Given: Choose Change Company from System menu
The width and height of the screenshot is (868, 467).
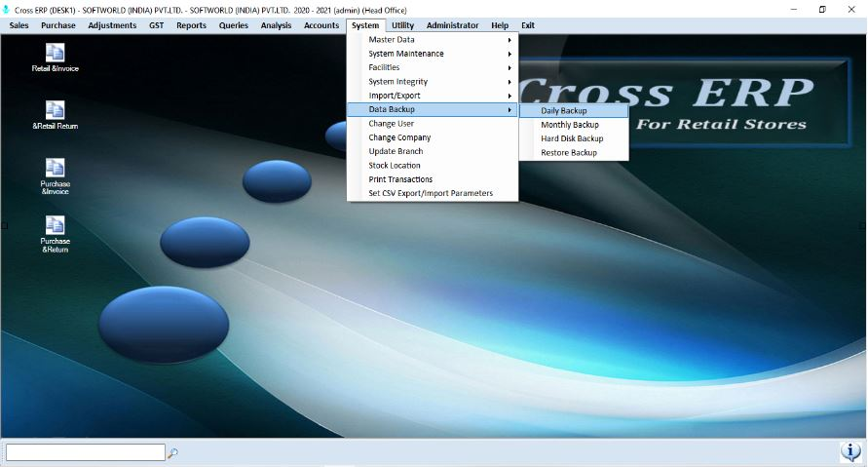Looking at the screenshot, I should coord(433,137).
